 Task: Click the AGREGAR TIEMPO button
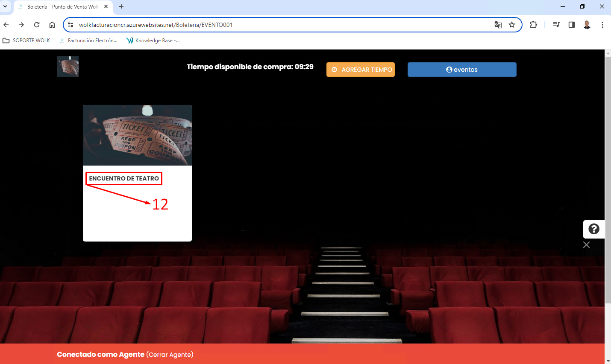361,70
